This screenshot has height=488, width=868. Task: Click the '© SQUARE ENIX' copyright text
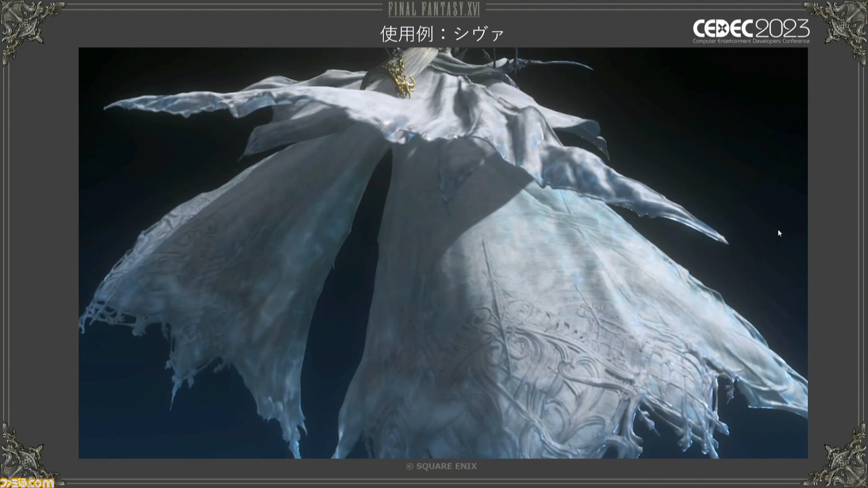441,466
